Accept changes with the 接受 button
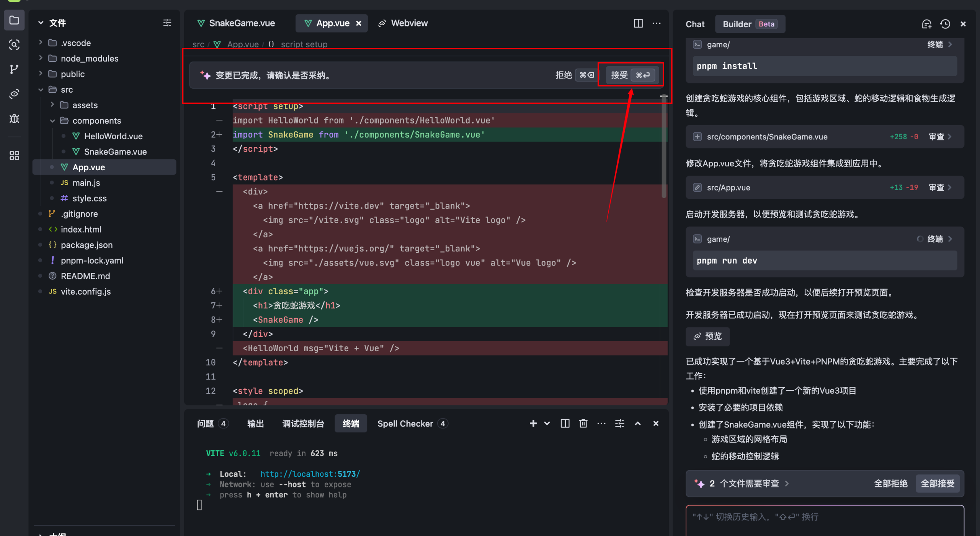 [630, 75]
